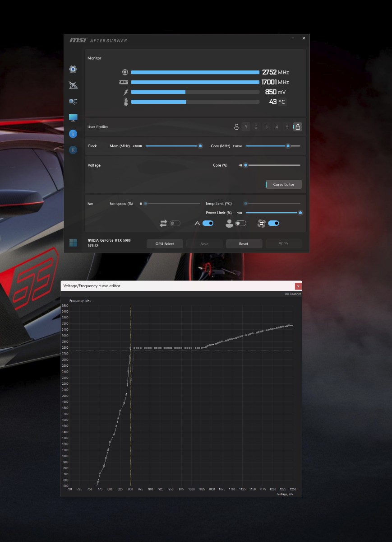This screenshot has width=392, height=542.
Task: Close the Voltage/Frequency curve editor window
Action: pyautogui.click(x=298, y=286)
